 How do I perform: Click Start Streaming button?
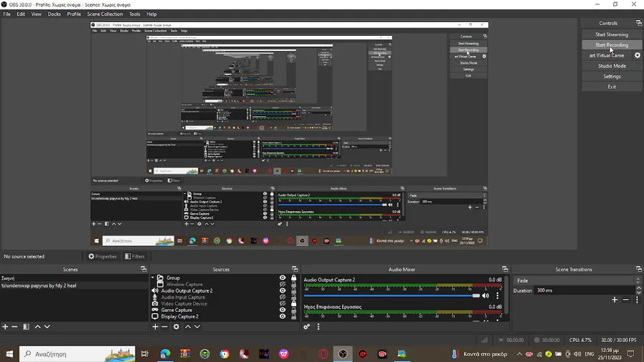tap(612, 34)
